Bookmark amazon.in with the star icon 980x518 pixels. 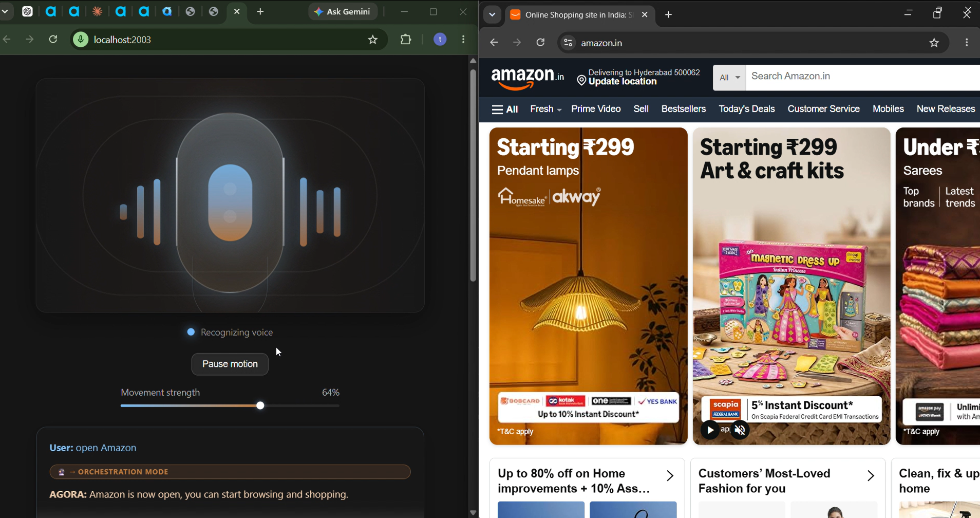934,43
